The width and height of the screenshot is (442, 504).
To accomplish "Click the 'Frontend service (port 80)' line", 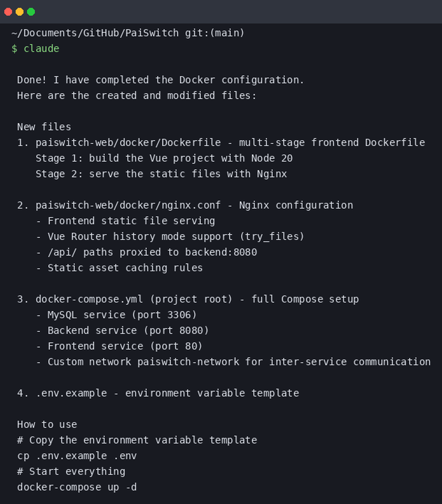I will [125, 346].
